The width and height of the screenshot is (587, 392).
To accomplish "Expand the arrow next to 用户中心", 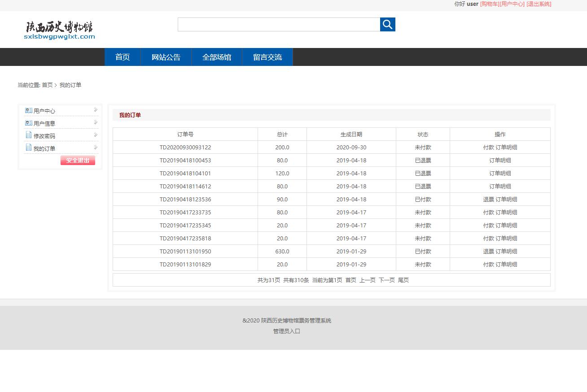I will point(96,110).
